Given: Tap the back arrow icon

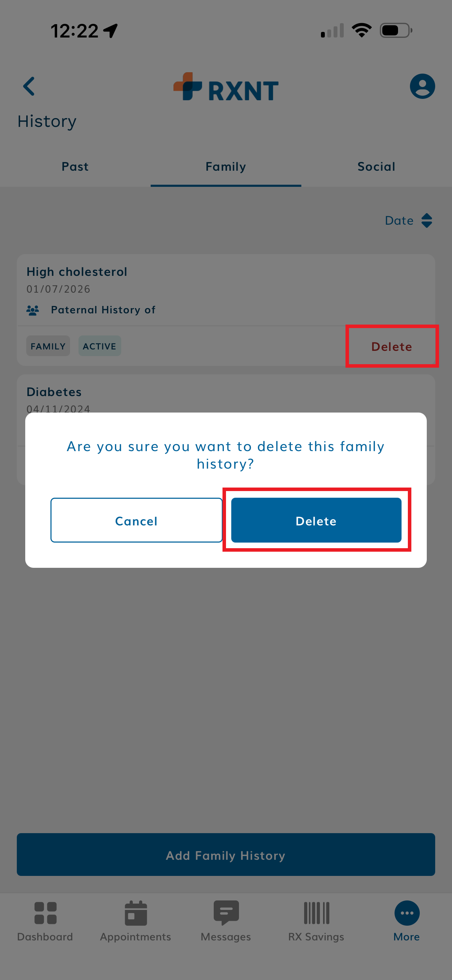Looking at the screenshot, I should (29, 86).
